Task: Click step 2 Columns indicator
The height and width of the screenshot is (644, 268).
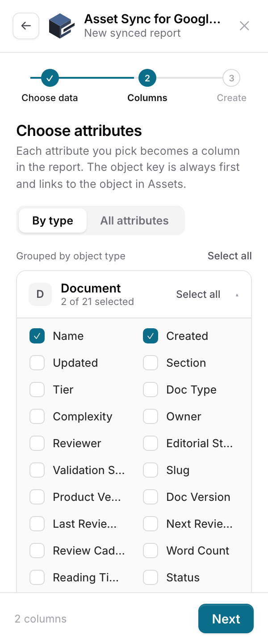Action: (147, 78)
